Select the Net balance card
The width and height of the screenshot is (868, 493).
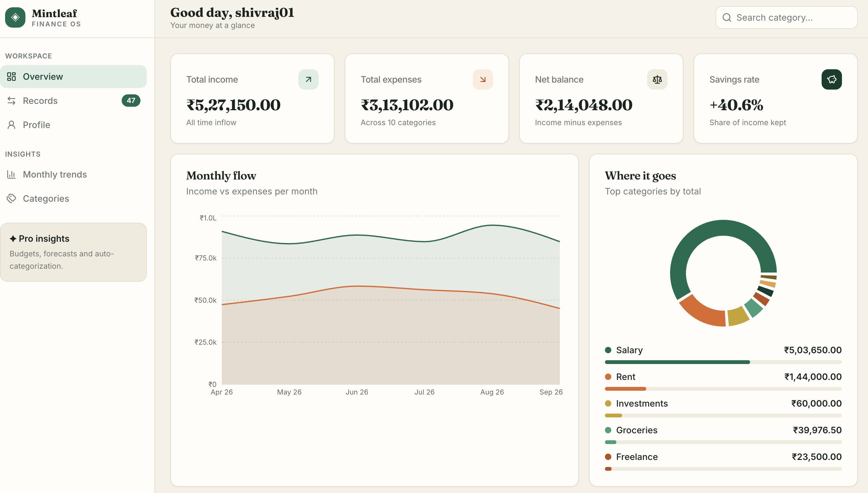(x=601, y=98)
